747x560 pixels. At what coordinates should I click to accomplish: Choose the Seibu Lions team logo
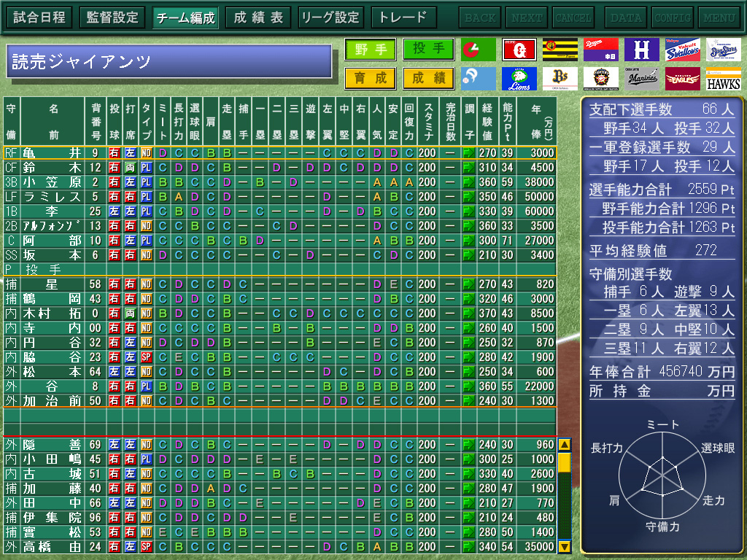[519, 79]
